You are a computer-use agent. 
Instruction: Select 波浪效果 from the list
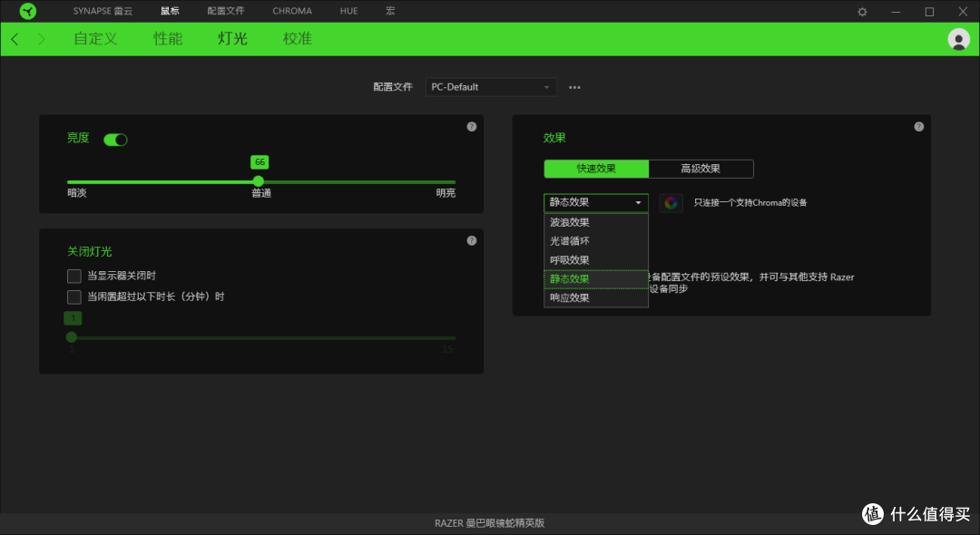pos(595,222)
